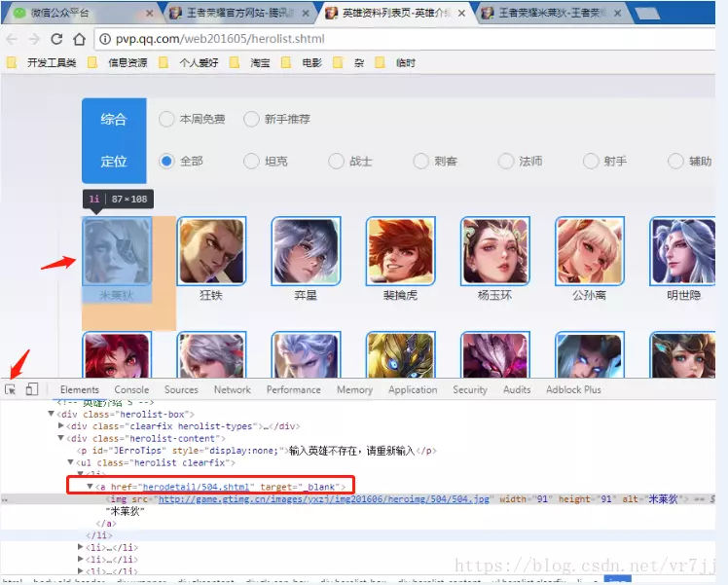Open the DevTools Network tab
The width and height of the screenshot is (728, 585).
233,389
